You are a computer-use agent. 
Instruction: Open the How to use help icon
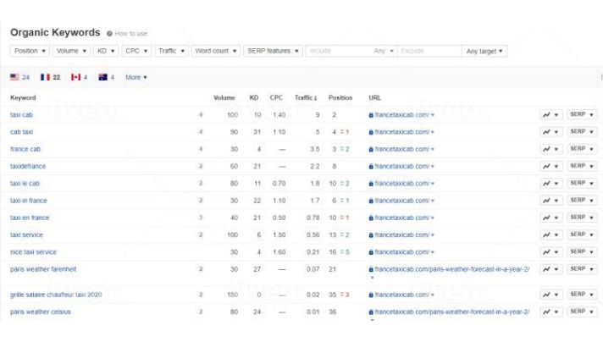(x=109, y=34)
